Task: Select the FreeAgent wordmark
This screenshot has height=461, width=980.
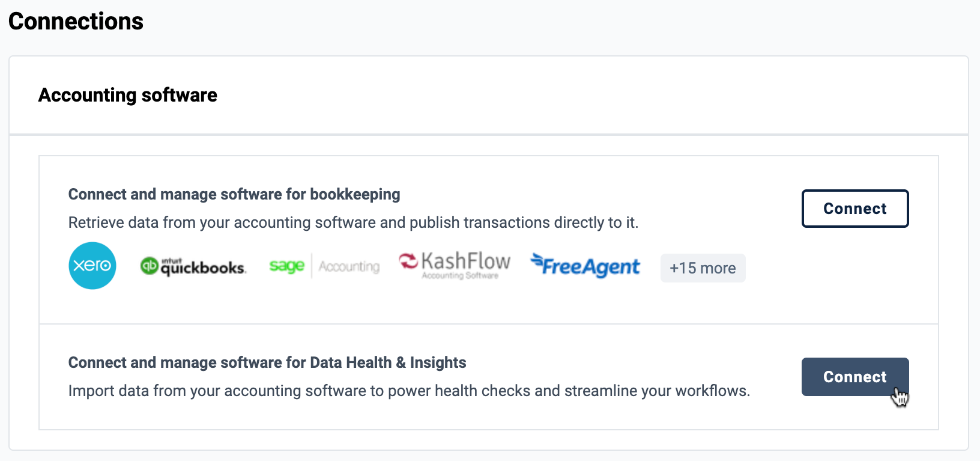Action: coord(591,267)
